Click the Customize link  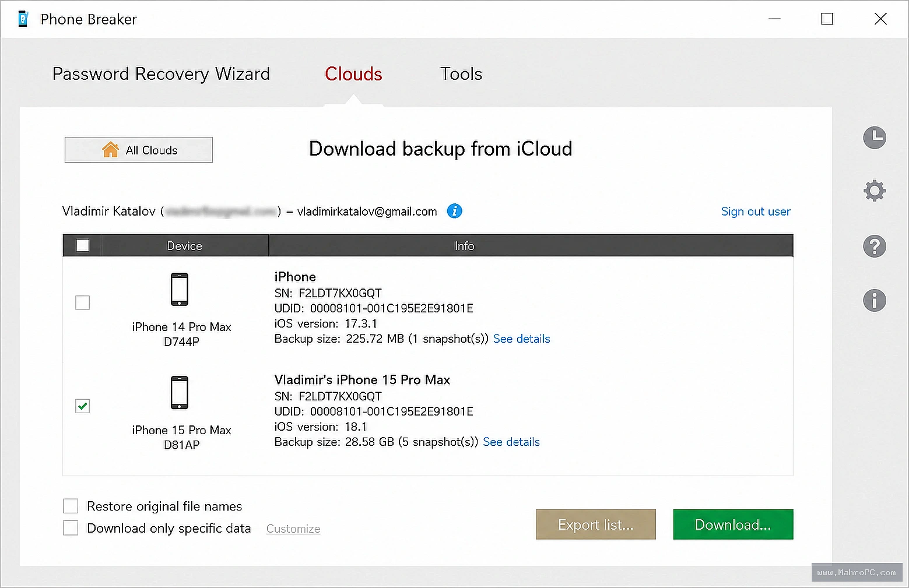click(293, 529)
